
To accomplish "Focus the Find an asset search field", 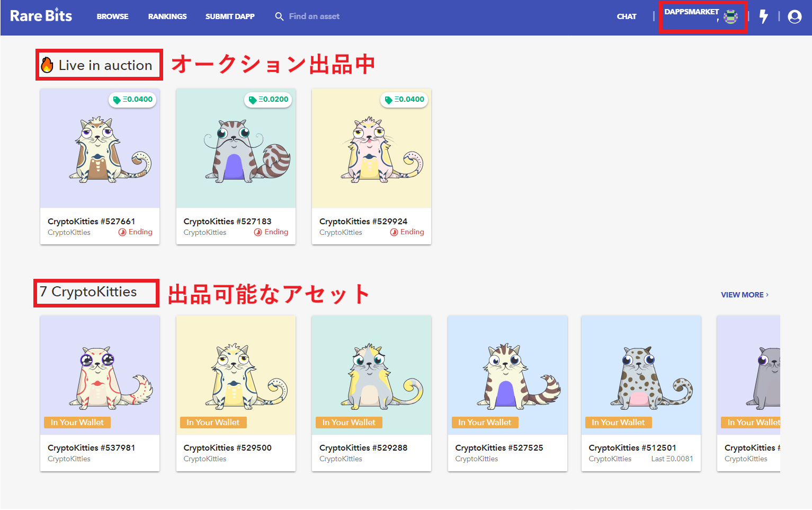I will click(314, 16).
